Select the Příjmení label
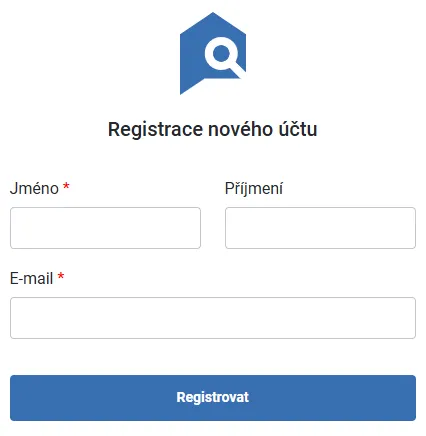The image size is (426, 436). [254, 188]
